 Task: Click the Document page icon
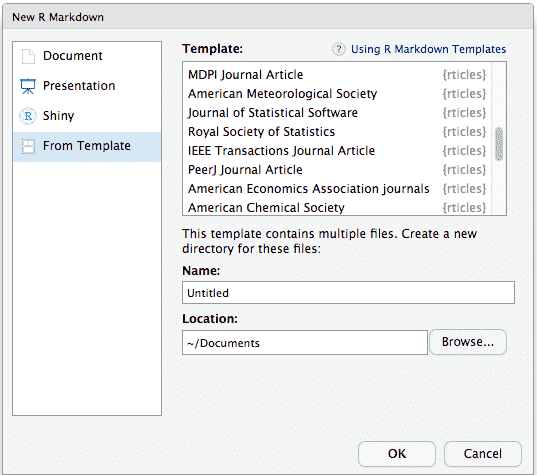pos(28,56)
